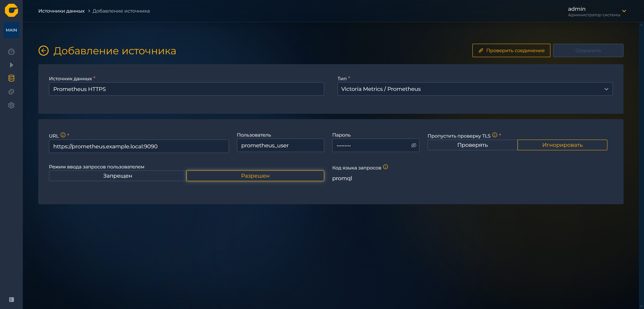Select Игнорировать TLS option
This screenshot has width=644, height=309.
pyautogui.click(x=562, y=145)
